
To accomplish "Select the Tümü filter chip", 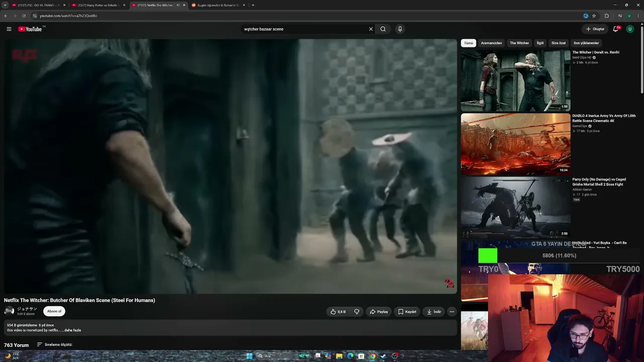I will tap(468, 43).
